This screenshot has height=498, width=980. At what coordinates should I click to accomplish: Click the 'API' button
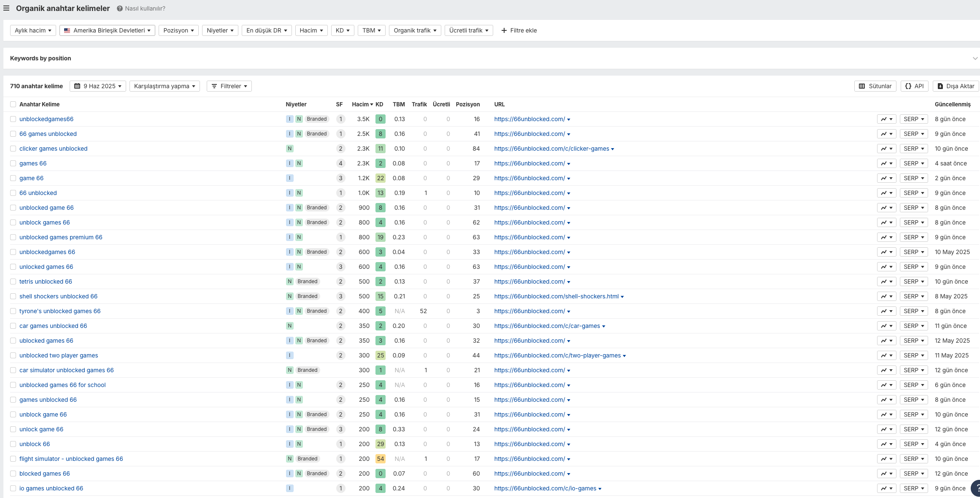[x=915, y=86]
